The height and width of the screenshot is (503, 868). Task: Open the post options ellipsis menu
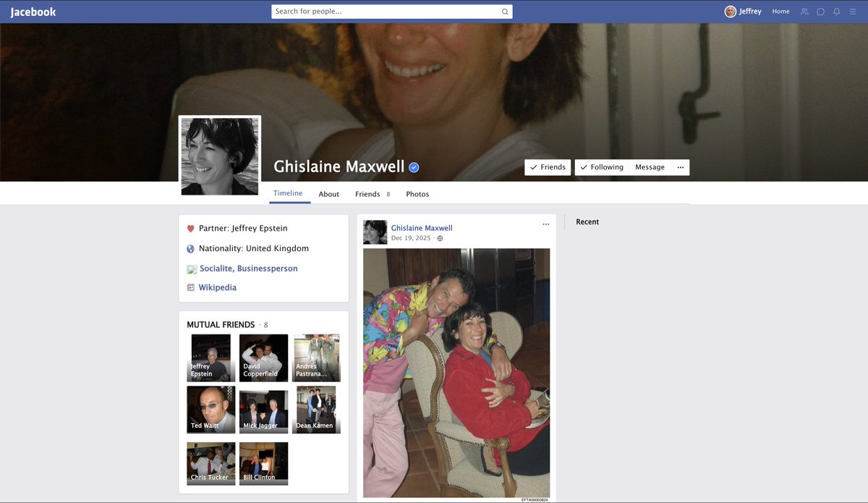[x=546, y=224]
